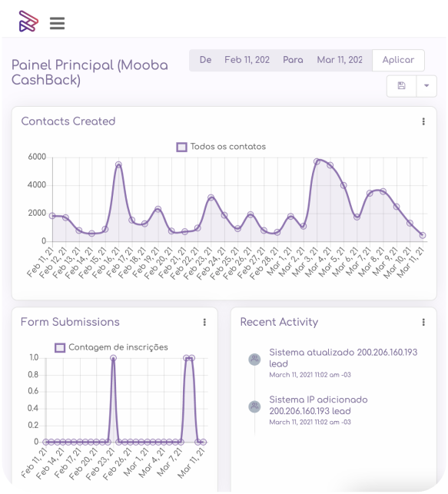The image size is (448, 494).
Task: Click the save dashboard floppy icon
Action: point(401,86)
